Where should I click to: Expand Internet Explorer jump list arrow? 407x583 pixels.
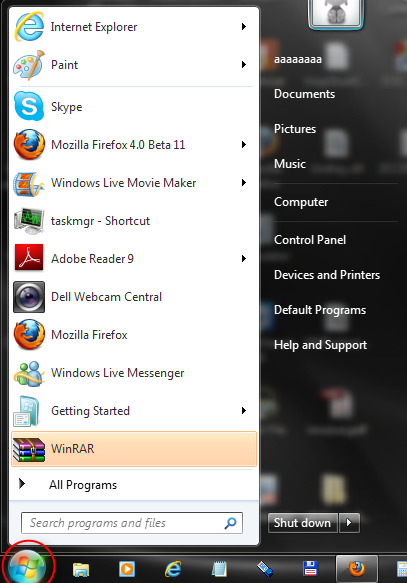244,26
